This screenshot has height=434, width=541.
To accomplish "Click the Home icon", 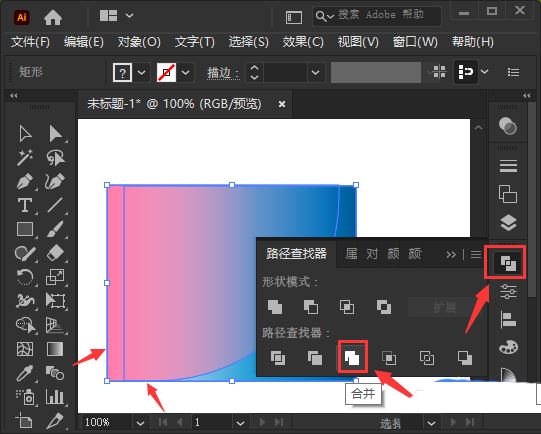I will tap(53, 17).
